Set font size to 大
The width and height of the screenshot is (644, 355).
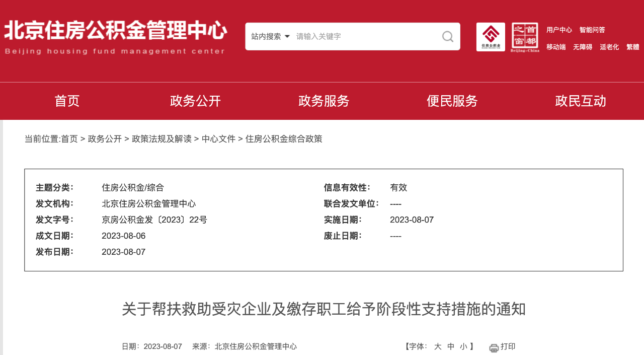(438, 346)
